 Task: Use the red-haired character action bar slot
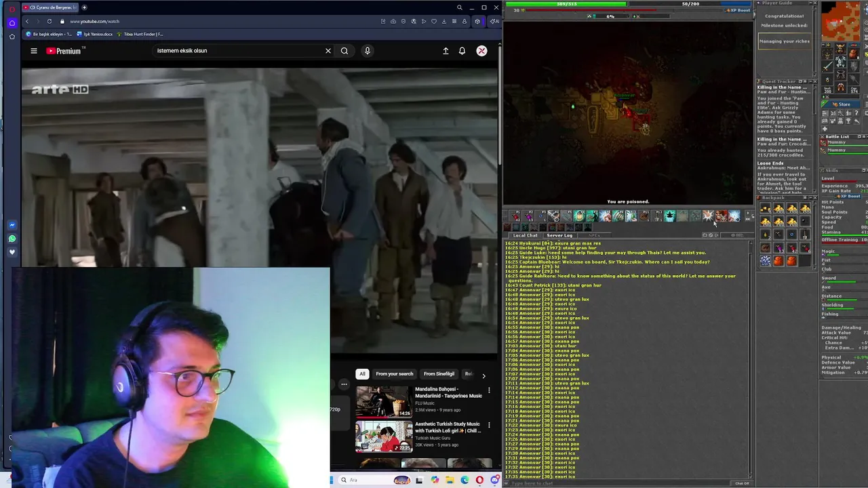tap(722, 216)
